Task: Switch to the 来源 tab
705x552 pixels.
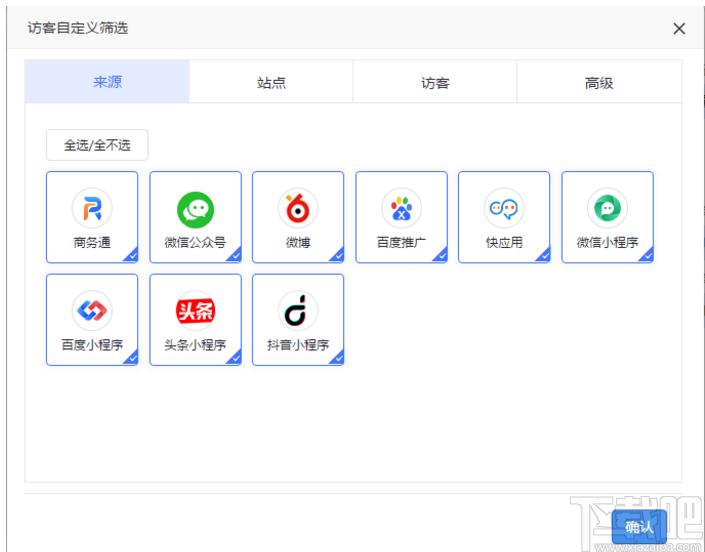Action: tap(107, 82)
